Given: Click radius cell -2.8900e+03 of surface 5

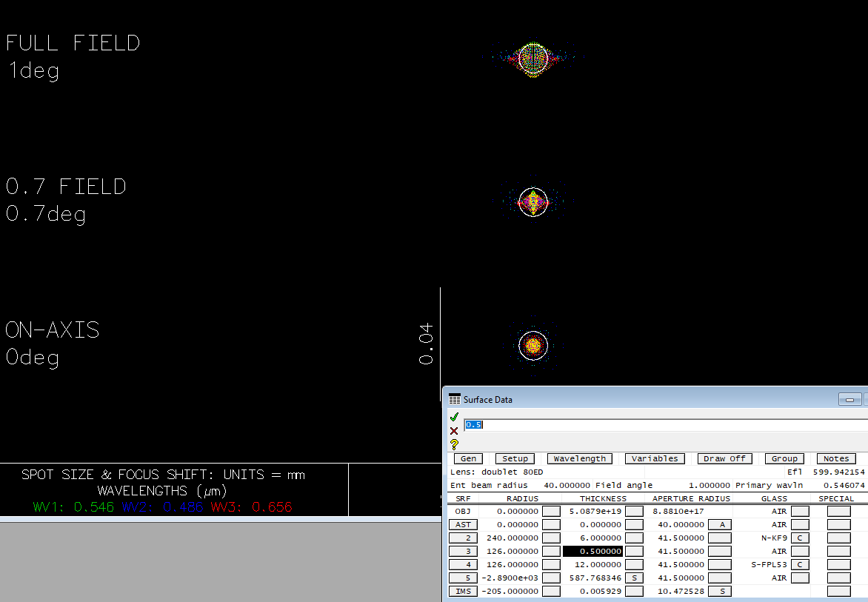Looking at the screenshot, I should point(510,578).
